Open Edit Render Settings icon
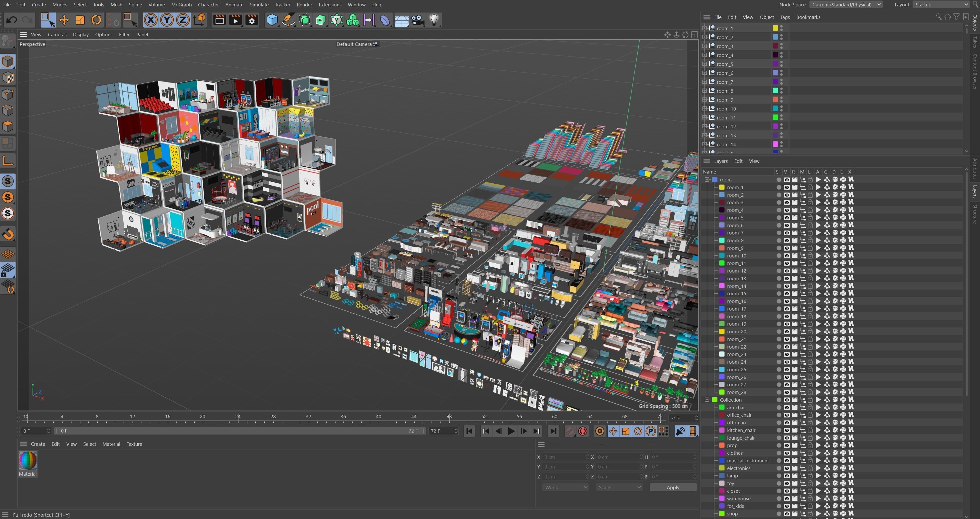Viewport: 980px width, 519px height. click(x=252, y=20)
